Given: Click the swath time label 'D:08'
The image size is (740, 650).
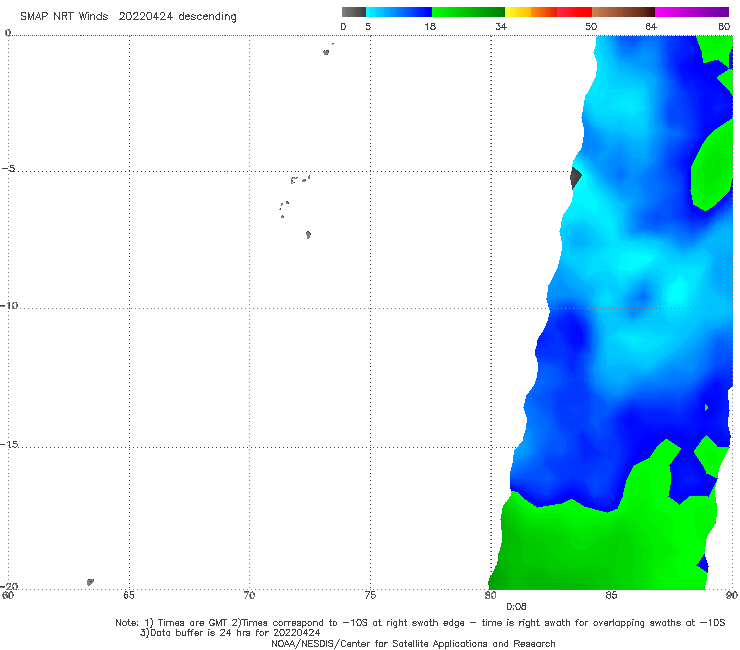Looking at the screenshot, I should [x=516, y=607].
